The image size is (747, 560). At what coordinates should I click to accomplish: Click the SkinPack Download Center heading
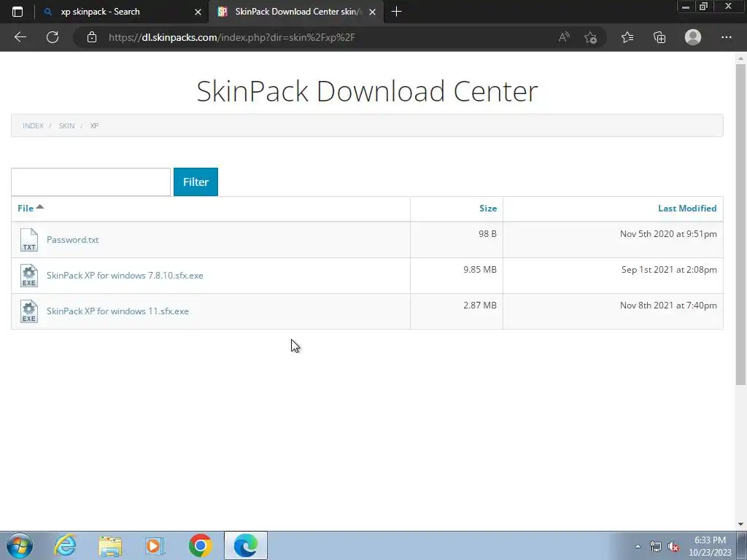coord(368,91)
